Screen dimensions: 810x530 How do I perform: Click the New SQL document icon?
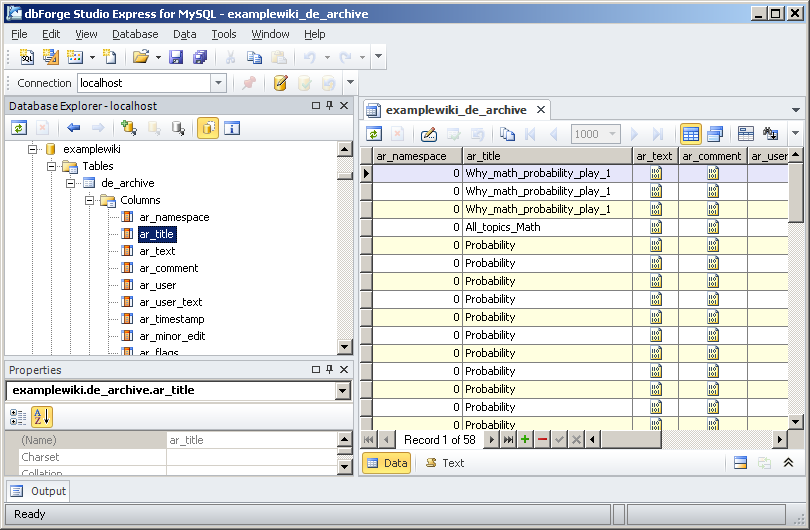27,58
